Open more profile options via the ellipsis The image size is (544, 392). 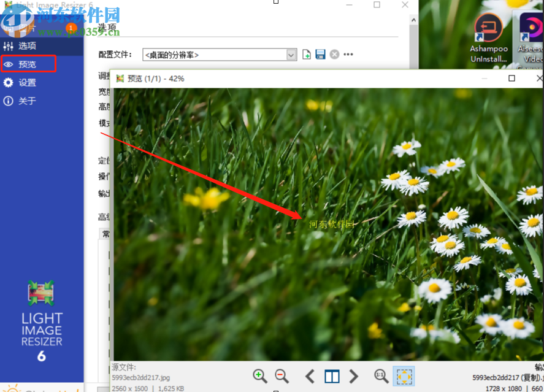click(348, 54)
